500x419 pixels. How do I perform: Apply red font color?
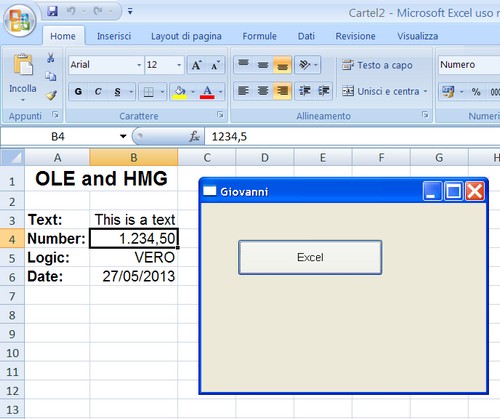tap(207, 91)
